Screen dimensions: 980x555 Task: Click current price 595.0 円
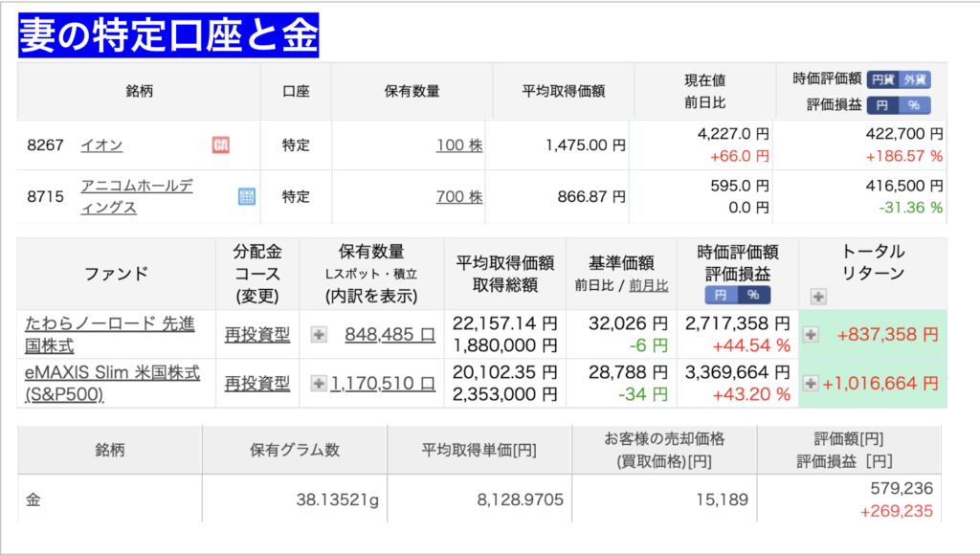pyautogui.click(x=740, y=186)
